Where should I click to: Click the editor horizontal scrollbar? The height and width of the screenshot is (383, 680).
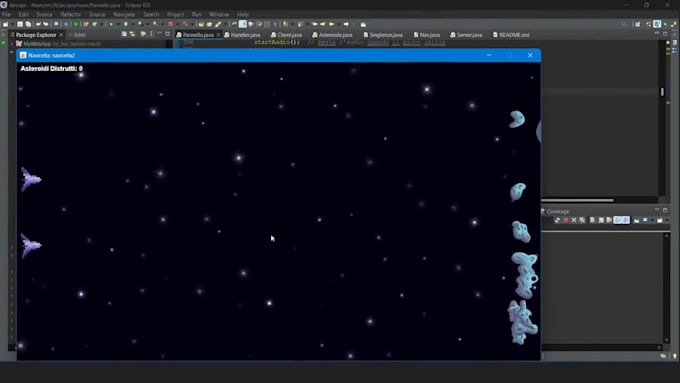coord(578,200)
